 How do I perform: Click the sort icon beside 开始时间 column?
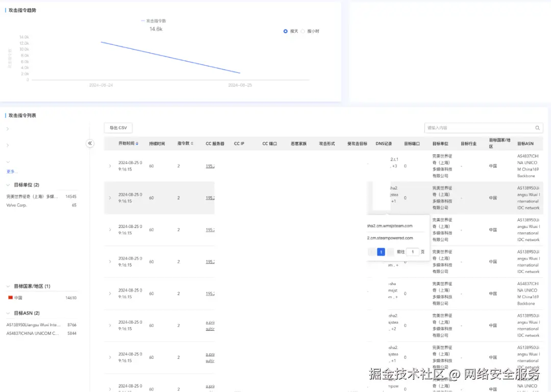pos(136,143)
